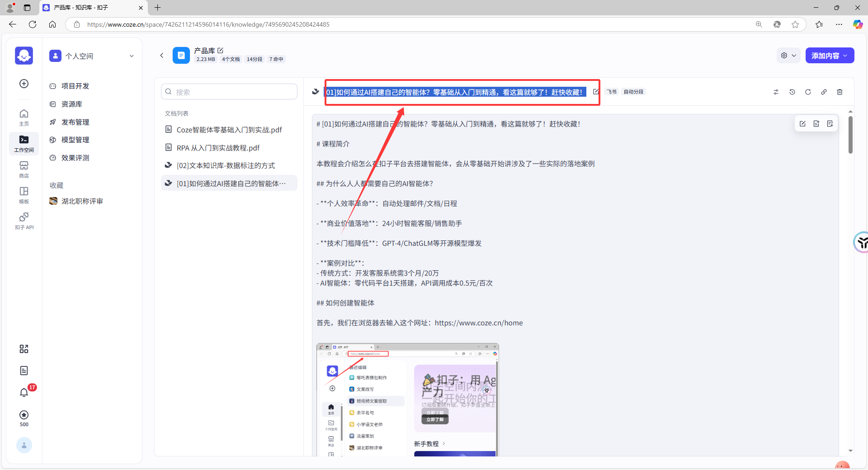This screenshot has height=470, width=868.
Task: Click the Coze logo in sidebar
Action: (24, 56)
